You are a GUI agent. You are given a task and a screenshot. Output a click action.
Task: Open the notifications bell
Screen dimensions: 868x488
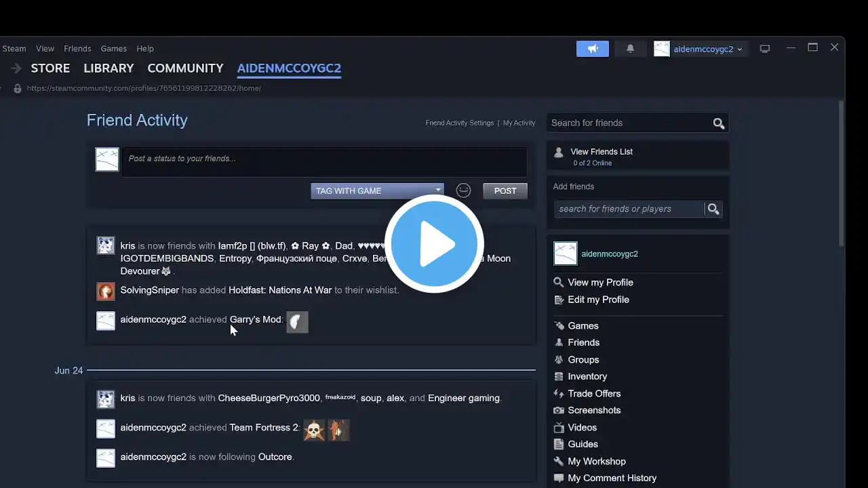click(x=630, y=49)
